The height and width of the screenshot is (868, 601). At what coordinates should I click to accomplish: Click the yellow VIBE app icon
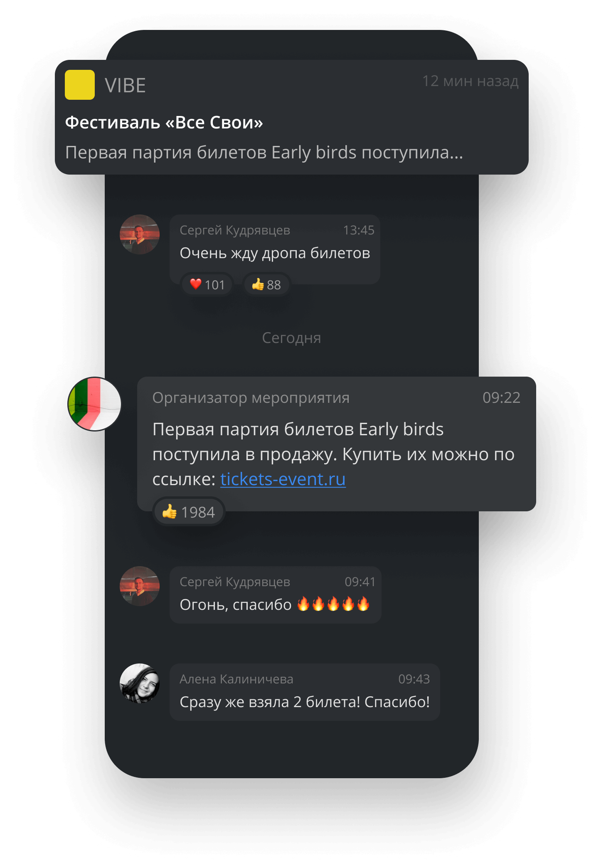pyautogui.click(x=80, y=85)
